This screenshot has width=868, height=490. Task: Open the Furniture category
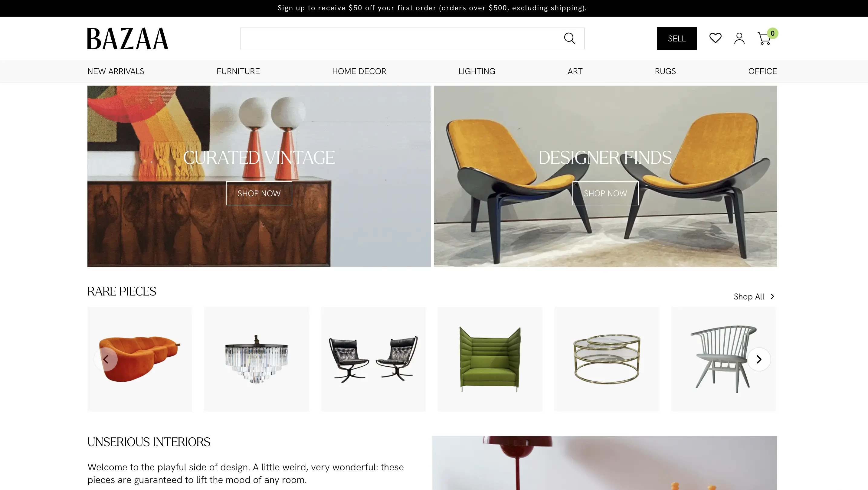[x=238, y=71]
